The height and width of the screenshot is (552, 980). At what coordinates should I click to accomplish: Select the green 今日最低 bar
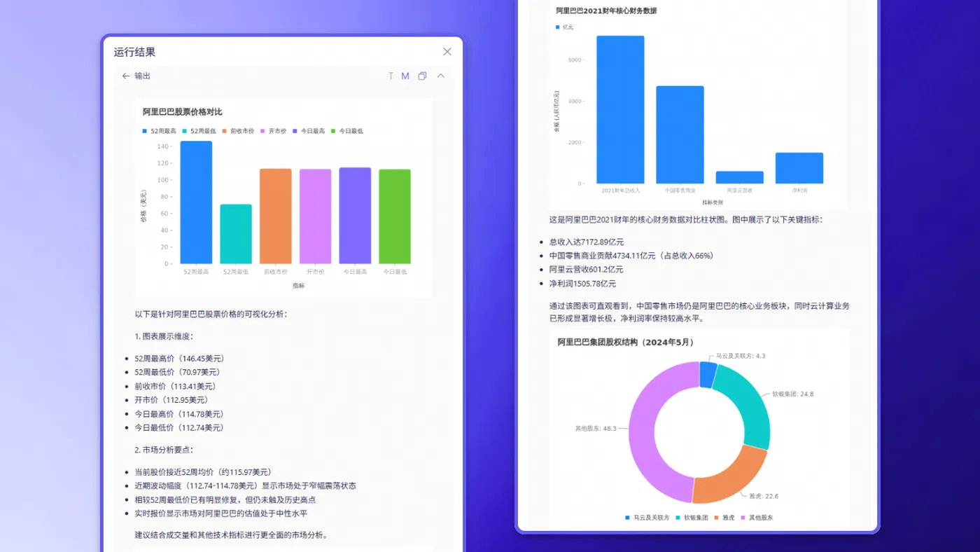[395, 216]
